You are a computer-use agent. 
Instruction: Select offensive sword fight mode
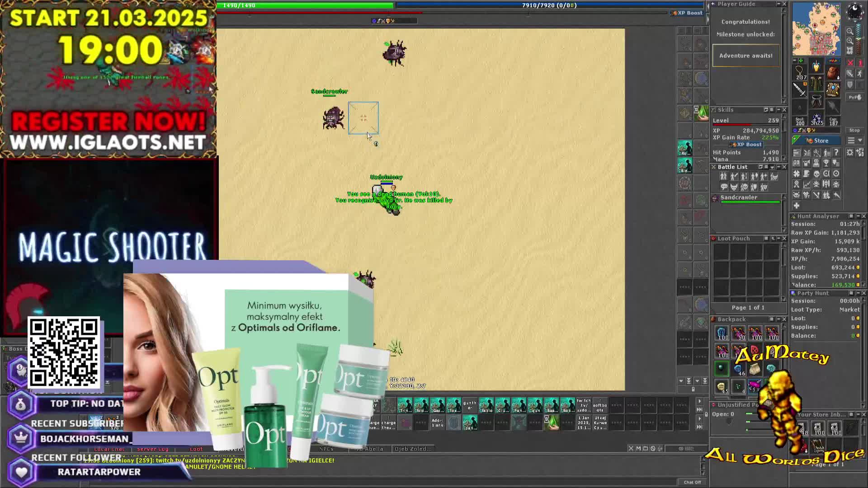pos(850,74)
